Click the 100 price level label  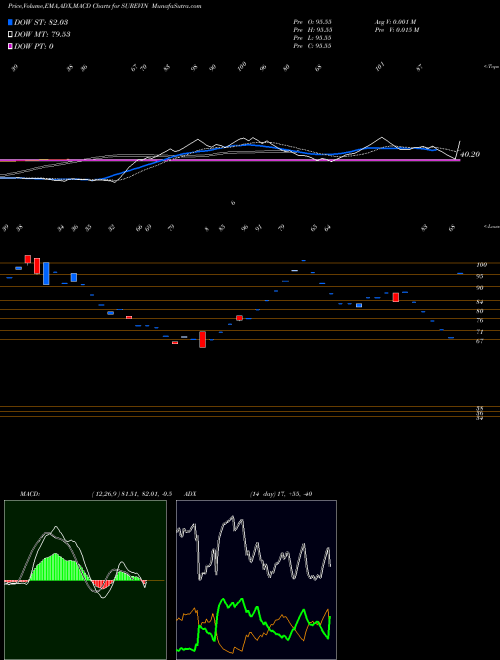tap(481, 265)
